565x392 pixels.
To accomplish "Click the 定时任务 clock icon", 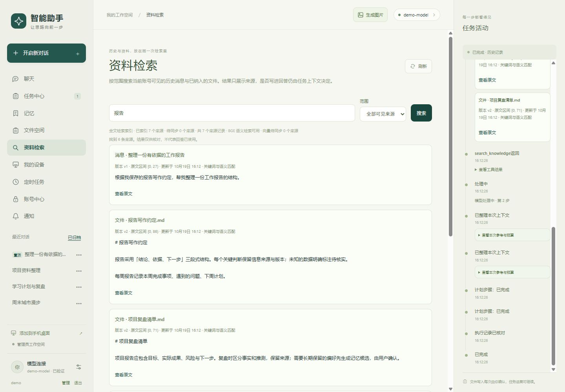I will (16, 182).
